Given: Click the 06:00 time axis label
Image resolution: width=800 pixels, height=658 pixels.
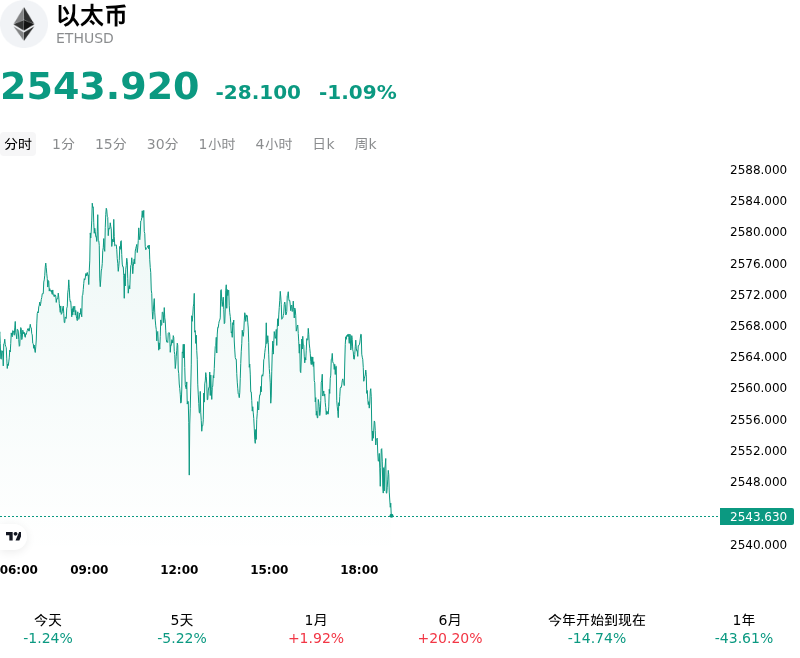Looking at the screenshot, I should click(19, 570).
